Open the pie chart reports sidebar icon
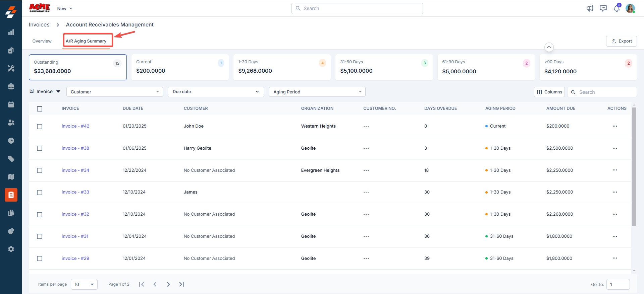The height and width of the screenshot is (294, 644). pos(11,231)
